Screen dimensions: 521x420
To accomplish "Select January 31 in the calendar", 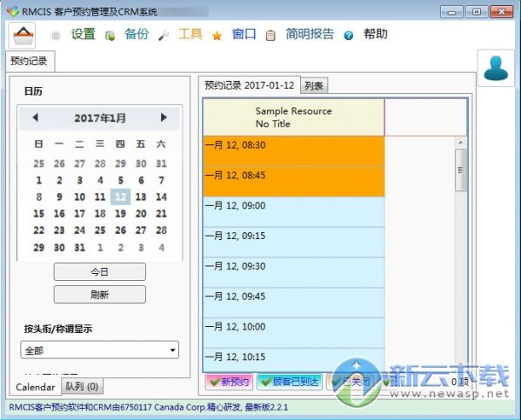I will (x=80, y=247).
